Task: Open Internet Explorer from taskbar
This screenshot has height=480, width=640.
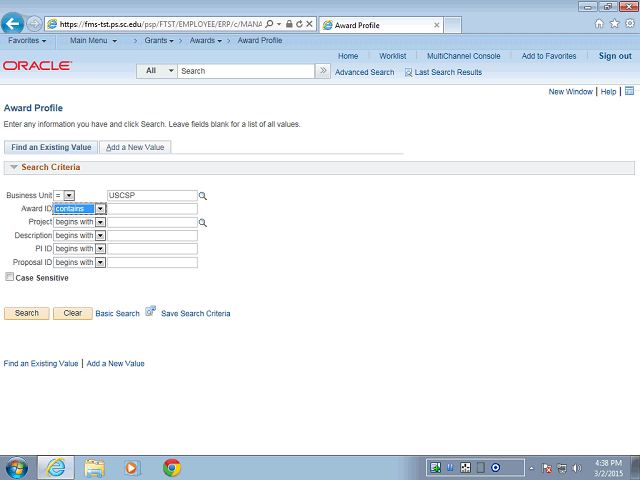Action: coord(56,468)
